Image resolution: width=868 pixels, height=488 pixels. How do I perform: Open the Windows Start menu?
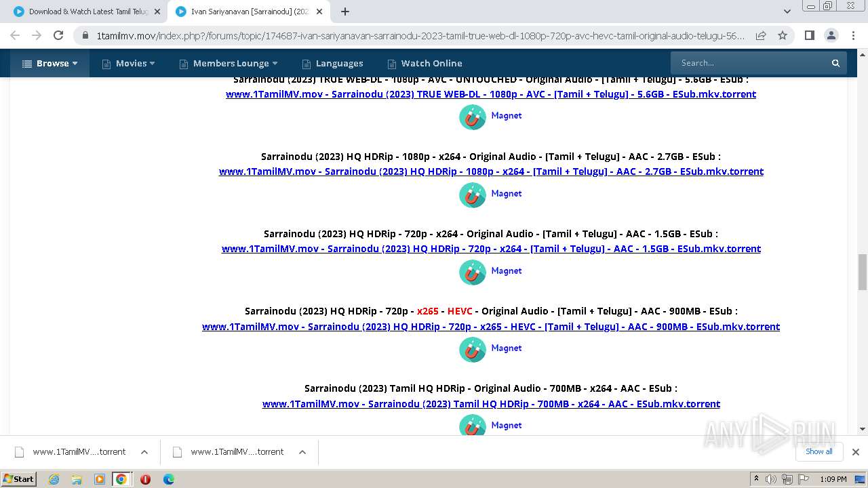click(18, 479)
